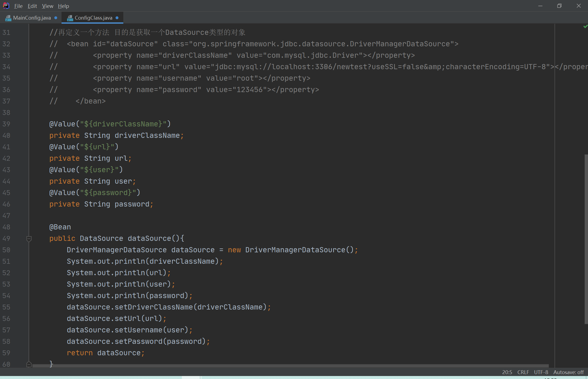
Task: Open the UTF-8 encoding selector
Action: (x=541, y=372)
